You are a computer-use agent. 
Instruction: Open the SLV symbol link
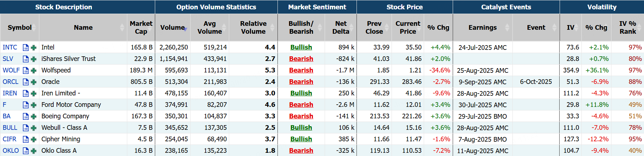point(8,59)
